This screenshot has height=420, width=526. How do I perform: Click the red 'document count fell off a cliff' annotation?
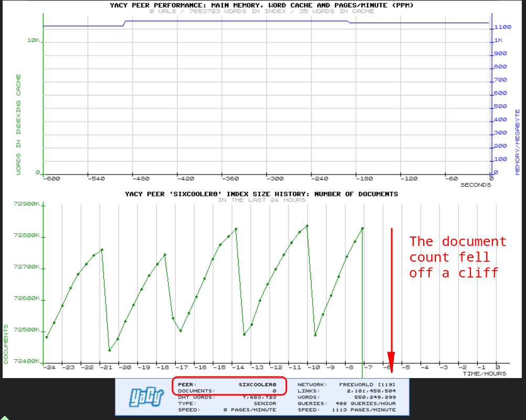[x=457, y=257]
